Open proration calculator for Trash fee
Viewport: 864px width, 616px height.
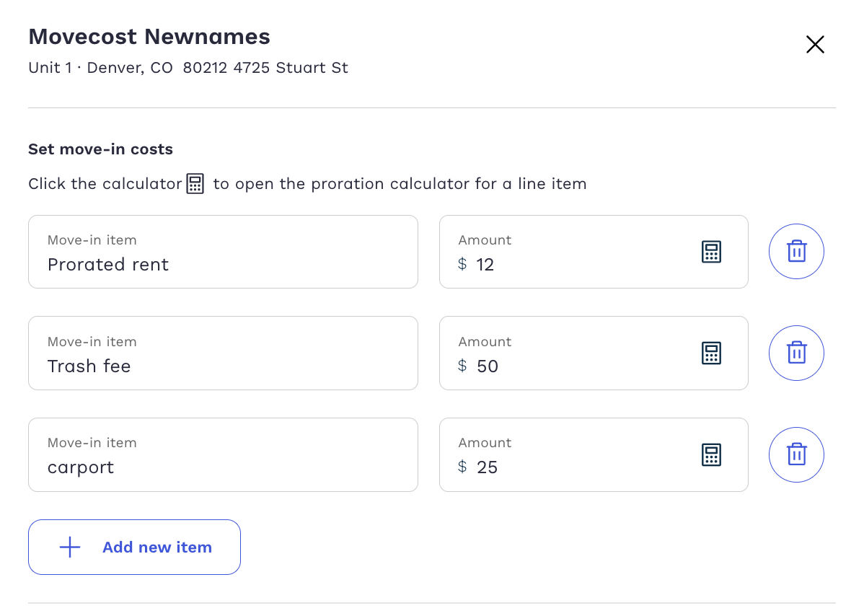tap(711, 353)
